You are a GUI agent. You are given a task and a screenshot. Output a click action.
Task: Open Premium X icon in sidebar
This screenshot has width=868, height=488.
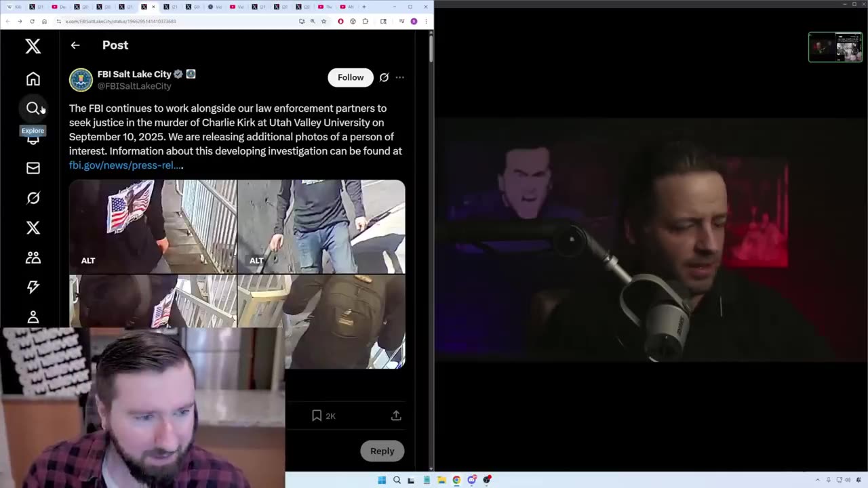[x=33, y=228]
